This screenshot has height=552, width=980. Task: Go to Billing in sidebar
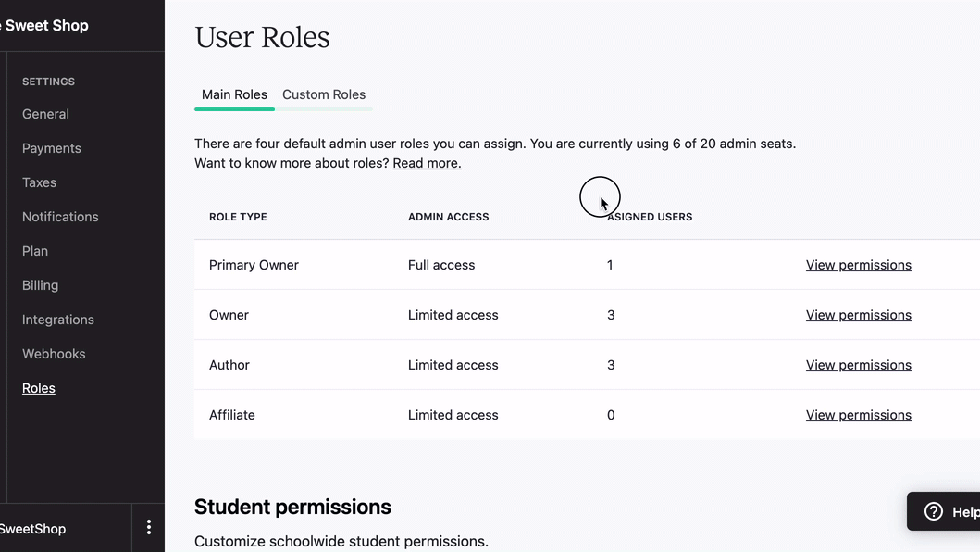pos(40,285)
